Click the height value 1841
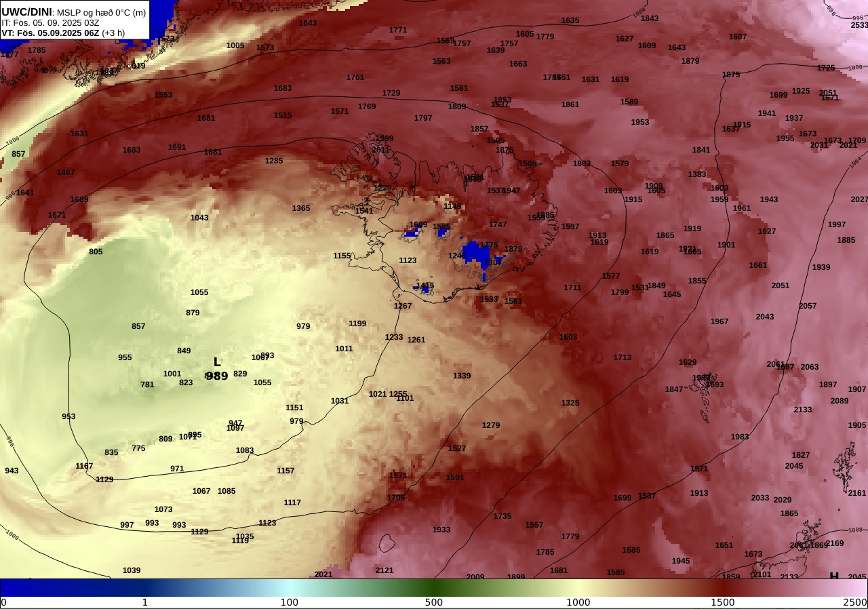 701,150
